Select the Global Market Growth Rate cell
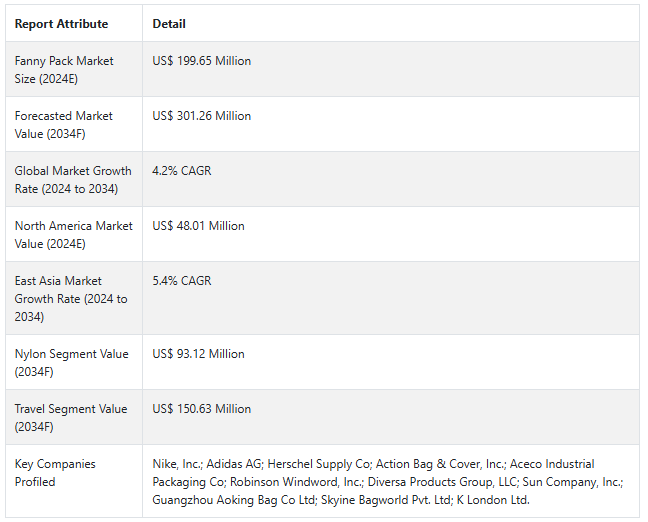648x522 pixels. (x=73, y=180)
